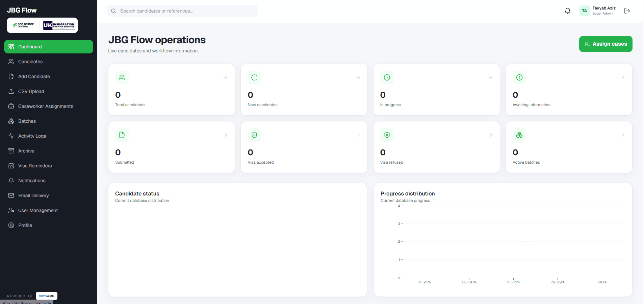Open the notifications bell in the top bar

click(568, 11)
